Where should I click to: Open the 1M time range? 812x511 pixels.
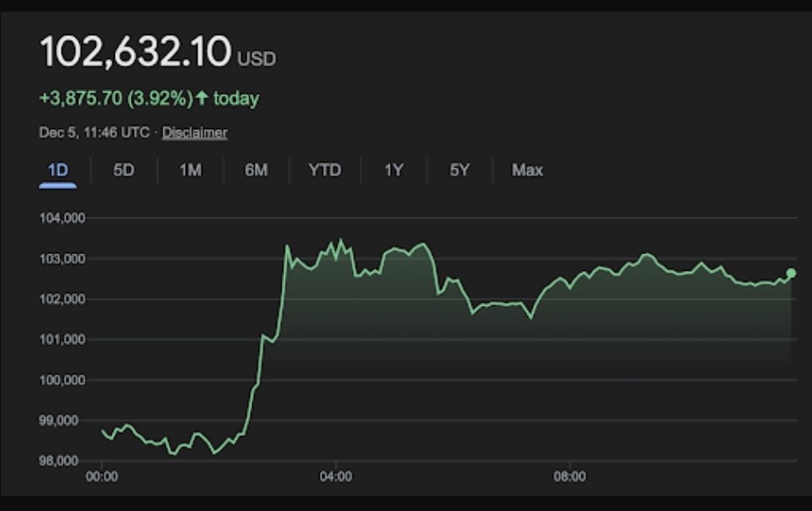(x=190, y=170)
